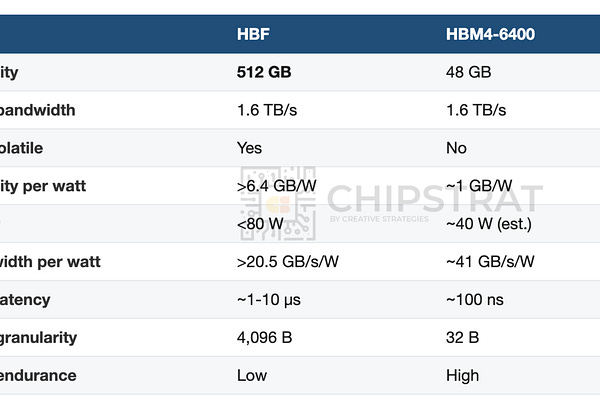Click the ~40 W (est.) cell

(489, 224)
